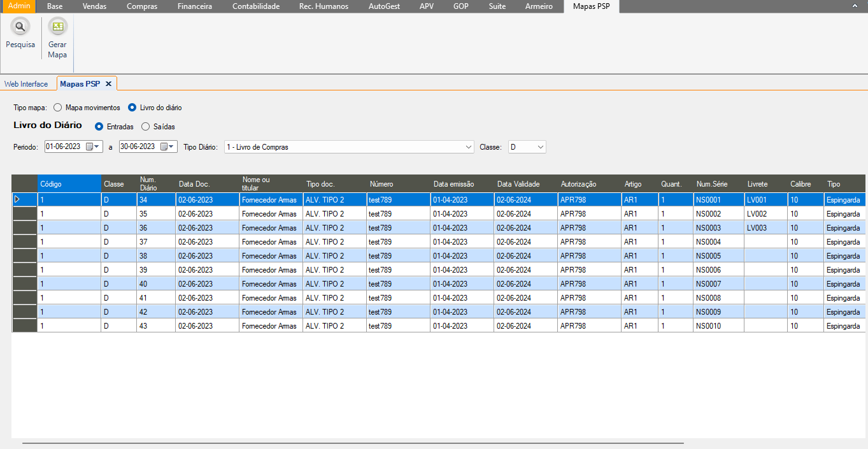Switch to the Web Interface tab
Screen dimensions: 868x449
click(x=26, y=84)
